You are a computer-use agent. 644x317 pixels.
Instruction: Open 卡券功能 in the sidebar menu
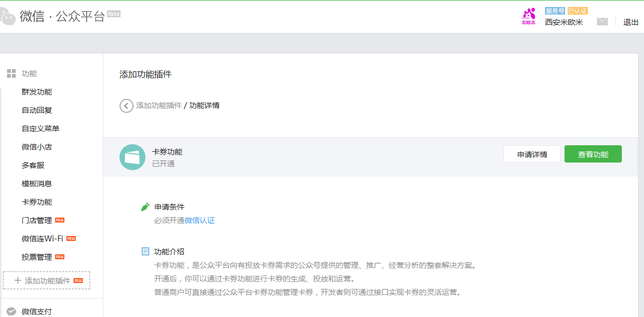coord(37,202)
